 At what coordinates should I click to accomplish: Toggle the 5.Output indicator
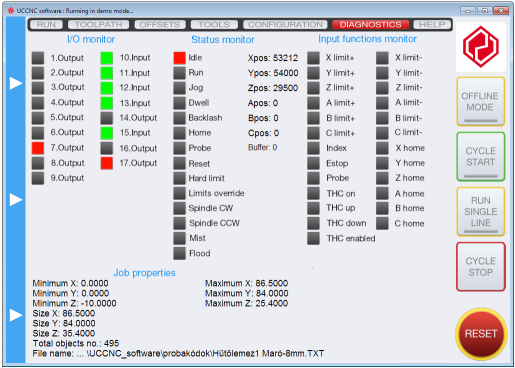click(x=38, y=117)
